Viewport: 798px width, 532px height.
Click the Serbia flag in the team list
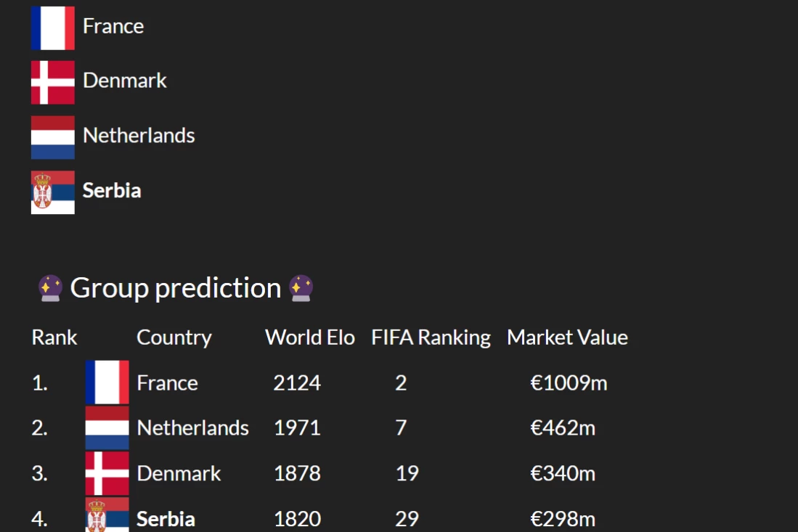pyautogui.click(x=52, y=192)
